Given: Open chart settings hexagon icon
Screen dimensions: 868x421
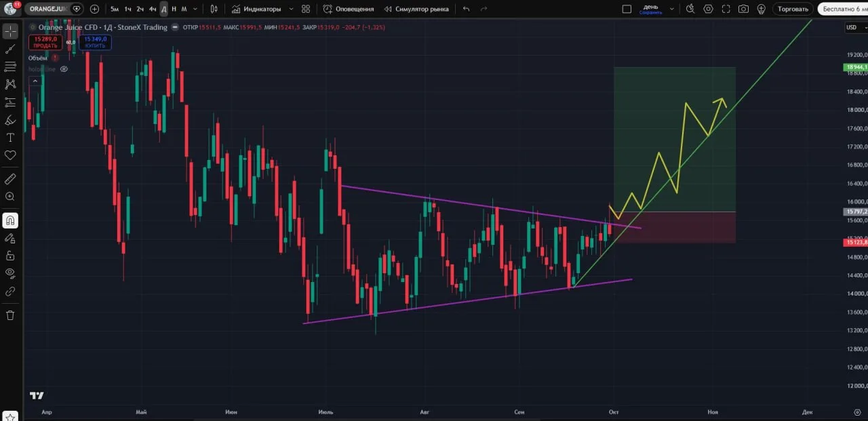Looking at the screenshot, I should point(709,9).
